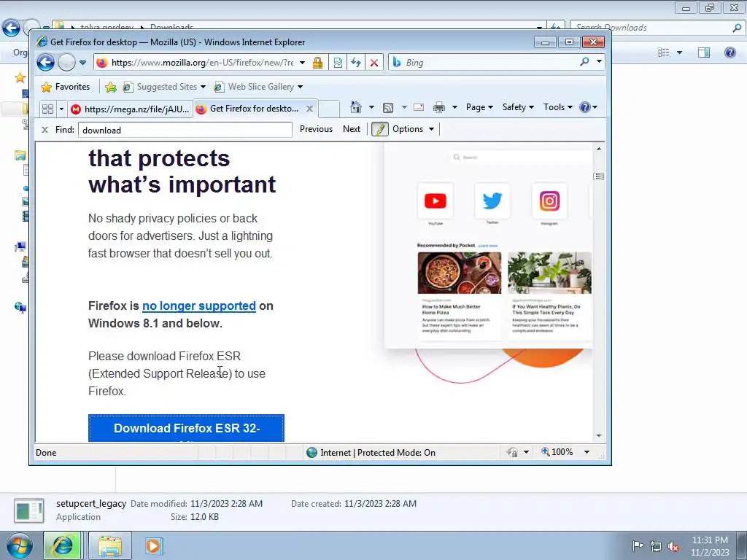Screen dimensions: 747x560
Task: Click the Compatibility View icon
Action: point(338,63)
